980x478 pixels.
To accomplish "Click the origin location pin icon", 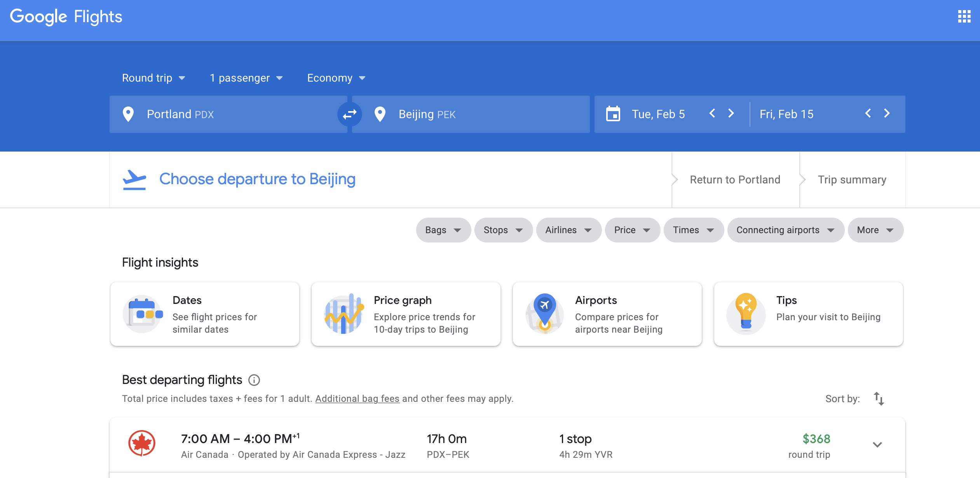I will click(128, 114).
